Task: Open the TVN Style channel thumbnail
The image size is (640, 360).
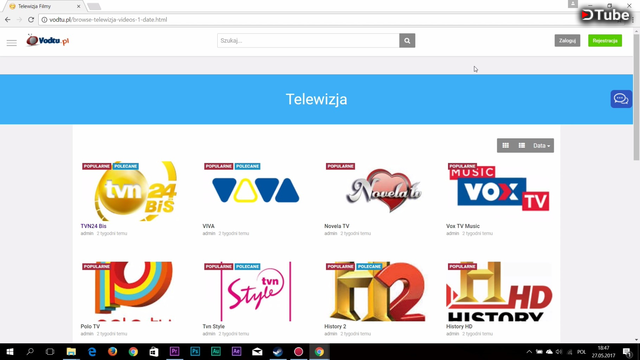Action: [256, 291]
